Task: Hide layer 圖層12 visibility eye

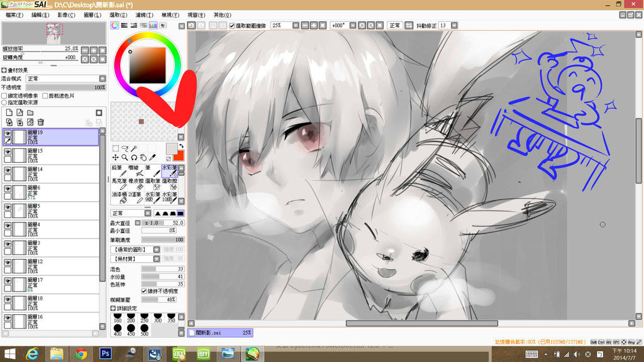Action: tap(8, 263)
